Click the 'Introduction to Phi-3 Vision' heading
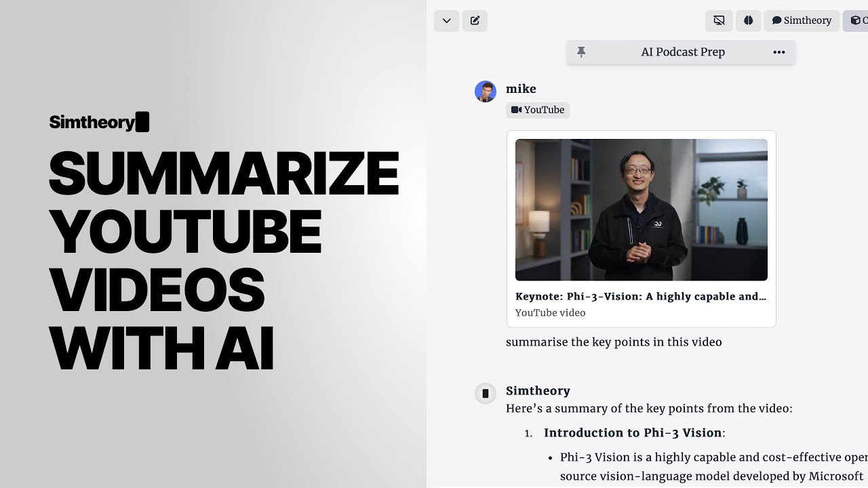This screenshot has height=488, width=868. [634, 432]
